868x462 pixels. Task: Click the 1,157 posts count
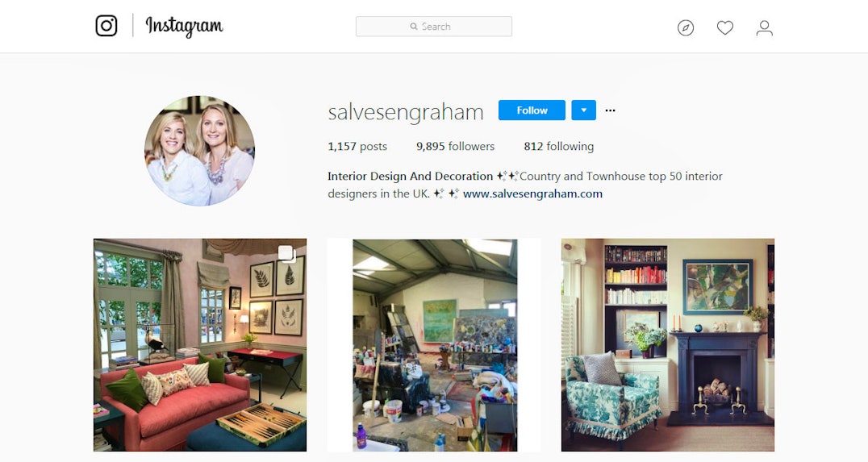click(357, 147)
